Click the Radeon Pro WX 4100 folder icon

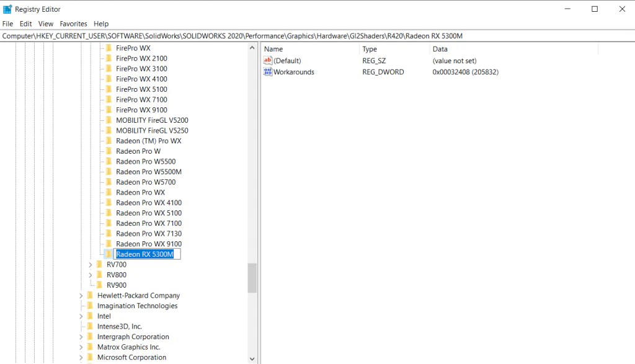(109, 203)
